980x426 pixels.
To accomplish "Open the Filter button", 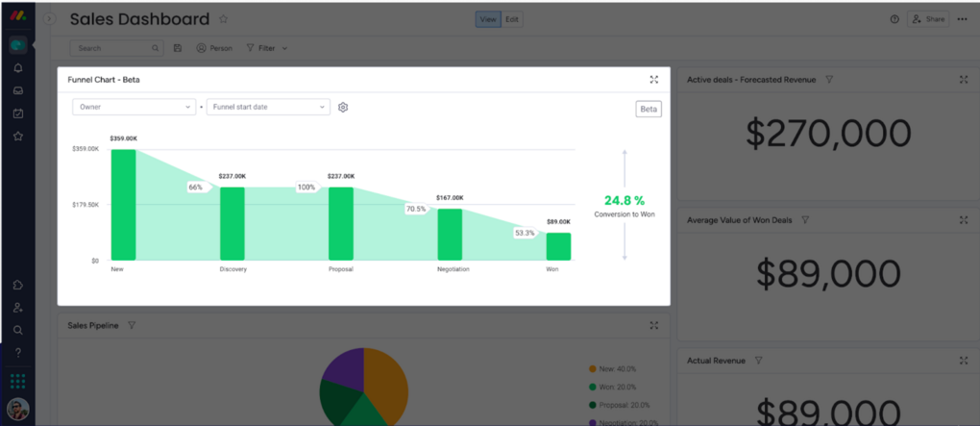I will click(260, 48).
